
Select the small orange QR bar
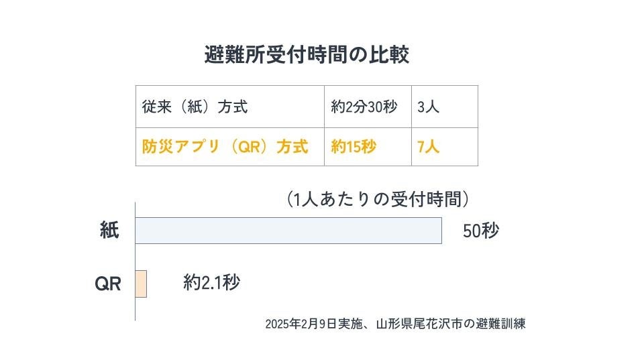pos(141,284)
